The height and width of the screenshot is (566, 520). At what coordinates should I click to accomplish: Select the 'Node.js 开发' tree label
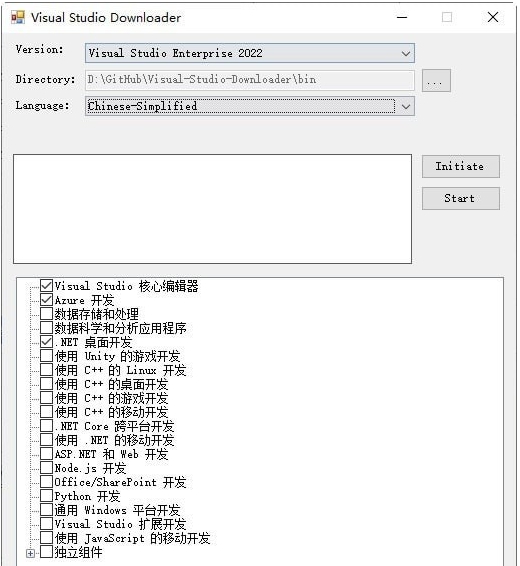tap(90, 468)
